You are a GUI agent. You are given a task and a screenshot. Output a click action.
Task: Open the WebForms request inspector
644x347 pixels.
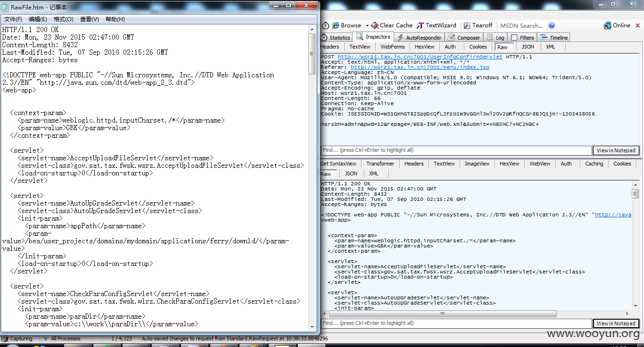point(393,47)
